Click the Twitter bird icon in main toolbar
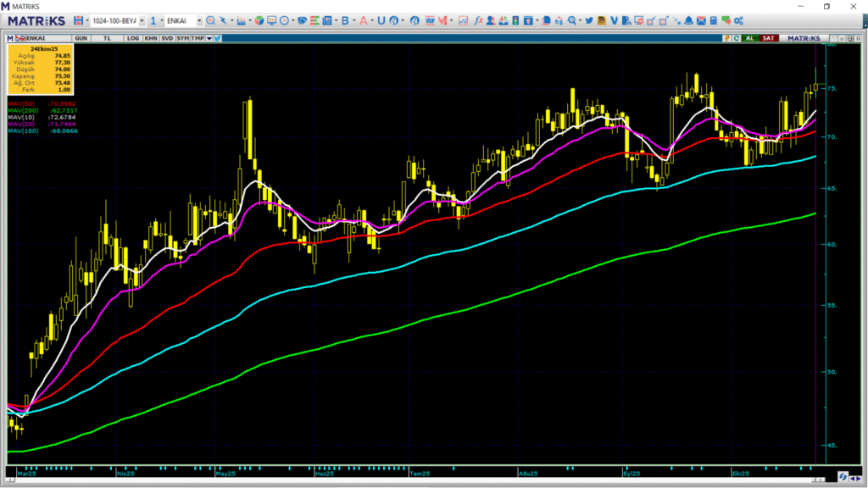The image size is (868, 488). coord(588,20)
